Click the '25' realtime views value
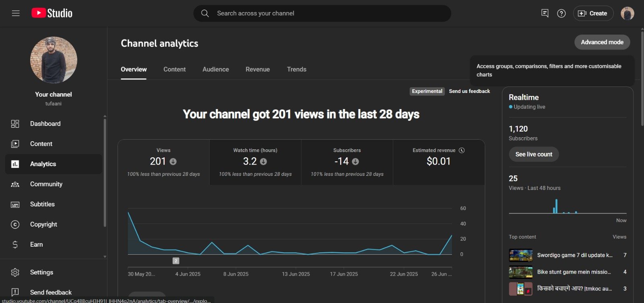 click(x=513, y=178)
